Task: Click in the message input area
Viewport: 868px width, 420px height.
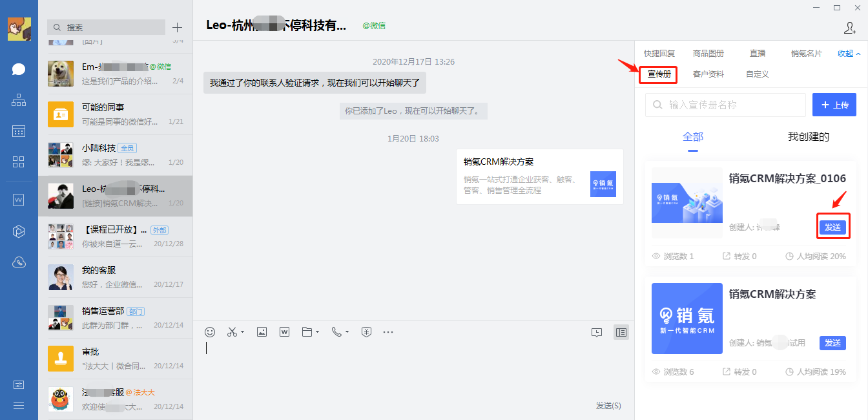Action: point(413,368)
